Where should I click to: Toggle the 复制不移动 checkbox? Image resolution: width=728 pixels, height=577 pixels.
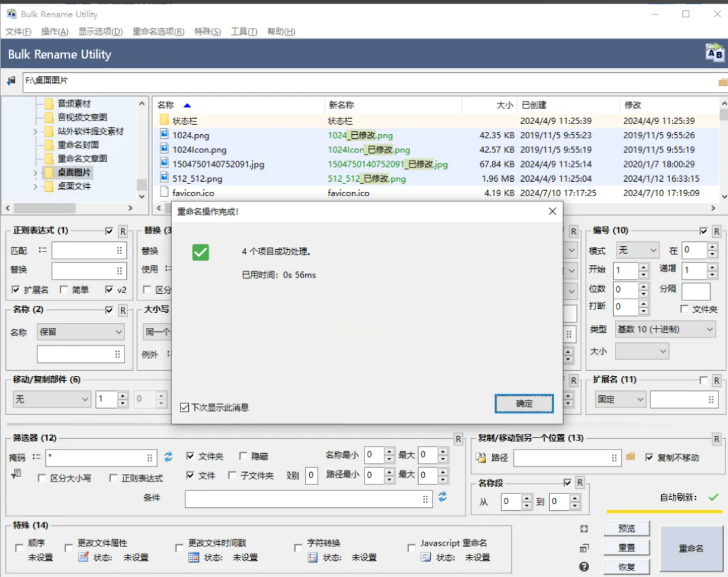pyautogui.click(x=649, y=457)
